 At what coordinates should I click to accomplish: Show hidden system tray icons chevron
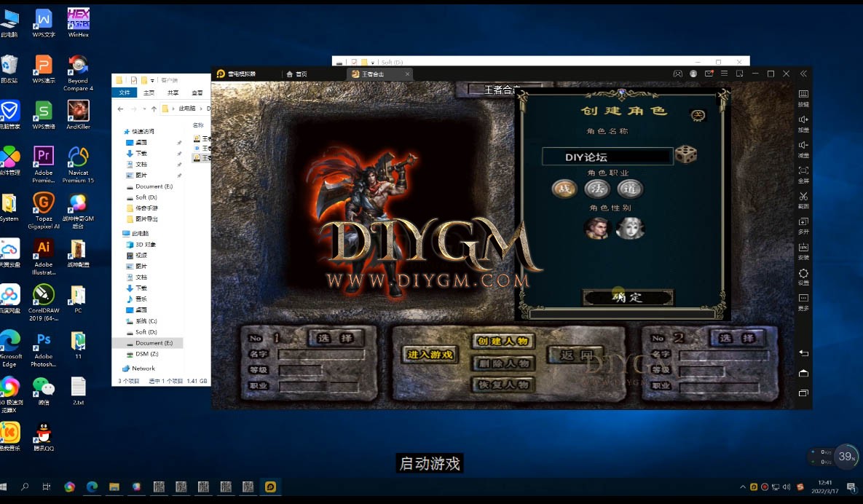pyautogui.click(x=743, y=487)
